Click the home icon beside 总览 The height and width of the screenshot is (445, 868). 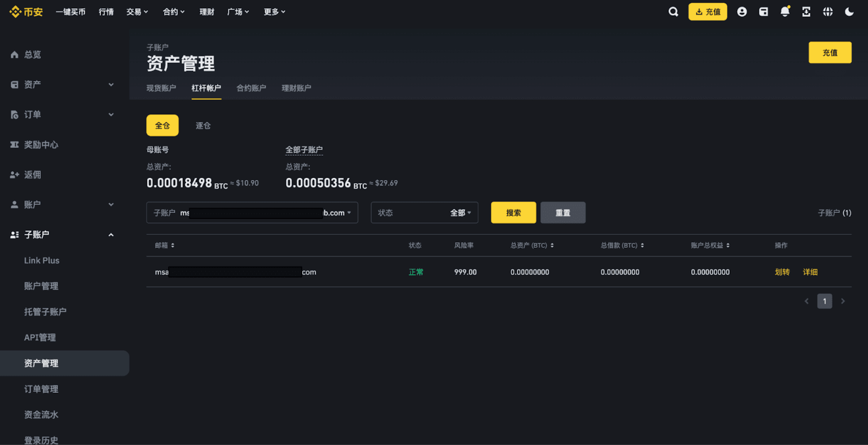pos(15,55)
